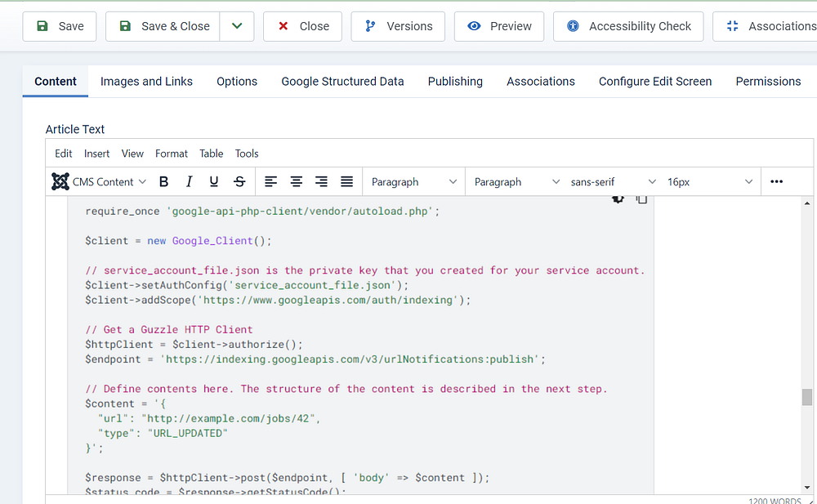
Task: Open the Configure Edit Screen tab
Action: 655,82
